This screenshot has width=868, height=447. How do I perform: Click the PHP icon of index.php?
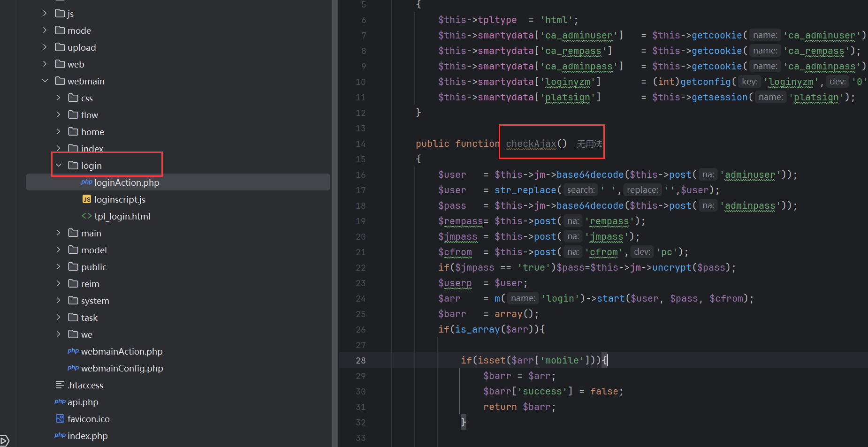click(60, 435)
